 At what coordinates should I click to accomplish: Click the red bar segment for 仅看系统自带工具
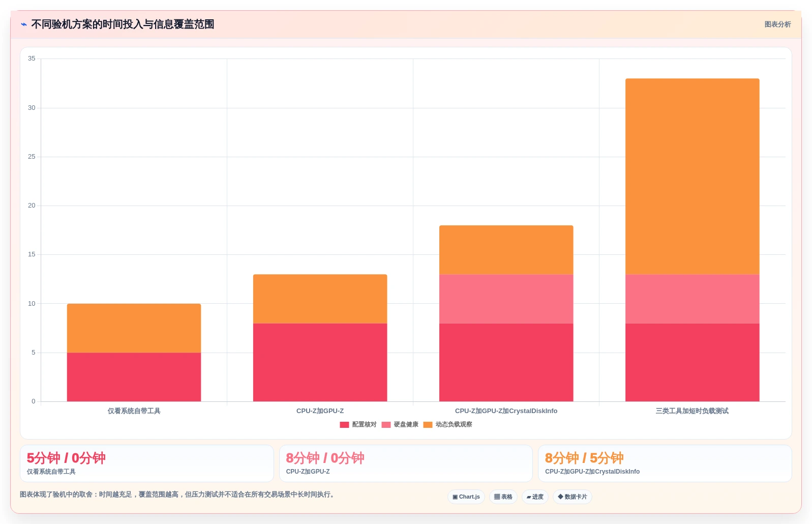tap(134, 377)
